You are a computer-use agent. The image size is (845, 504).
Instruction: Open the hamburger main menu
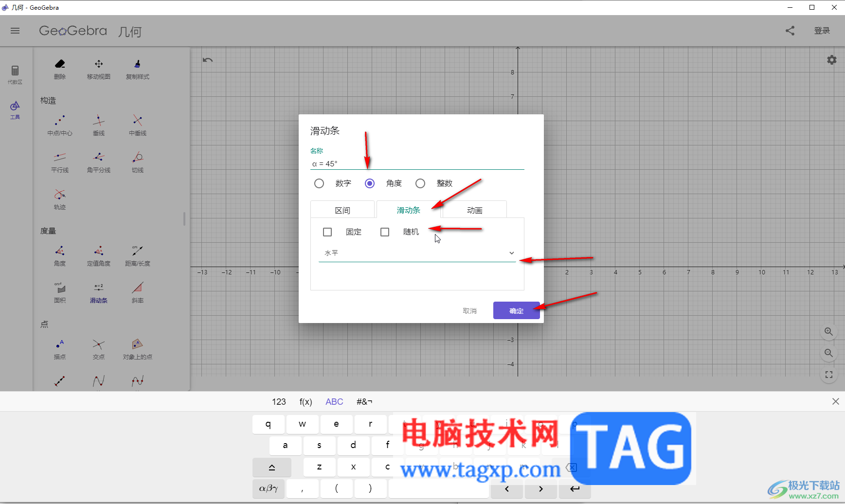(15, 31)
